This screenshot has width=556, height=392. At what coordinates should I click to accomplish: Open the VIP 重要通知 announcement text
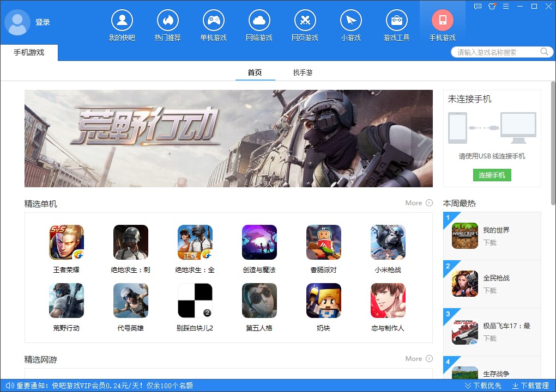click(105, 385)
